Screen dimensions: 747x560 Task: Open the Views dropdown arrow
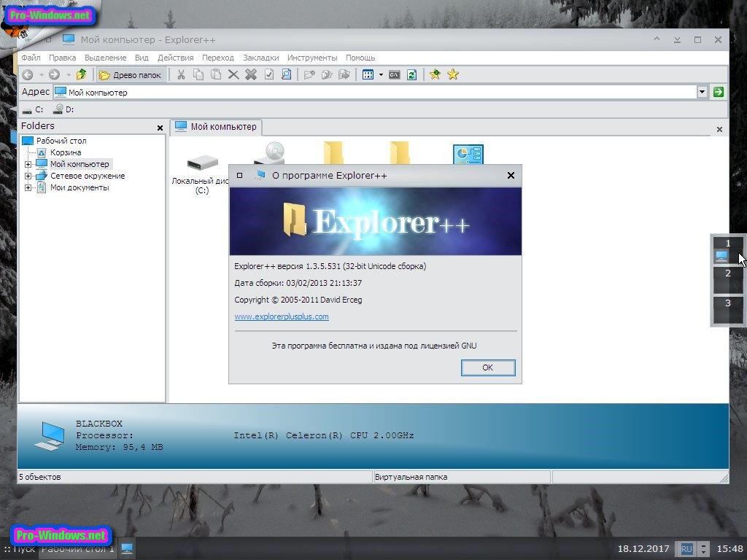[381, 75]
